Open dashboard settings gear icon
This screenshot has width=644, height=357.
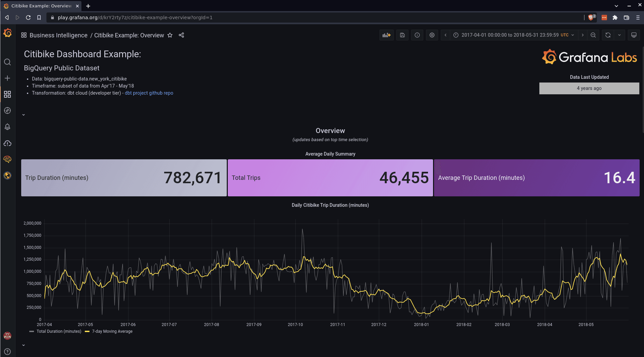tap(432, 35)
